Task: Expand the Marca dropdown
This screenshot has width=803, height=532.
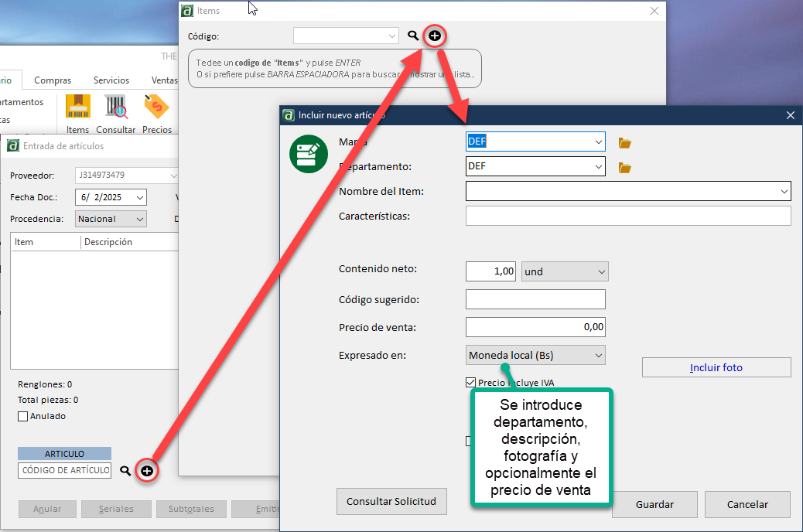Action: (598, 142)
